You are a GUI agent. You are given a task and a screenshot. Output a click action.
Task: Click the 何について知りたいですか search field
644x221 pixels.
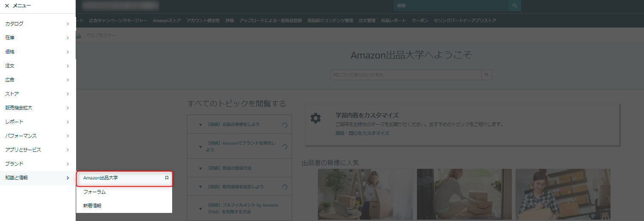[x=406, y=75]
